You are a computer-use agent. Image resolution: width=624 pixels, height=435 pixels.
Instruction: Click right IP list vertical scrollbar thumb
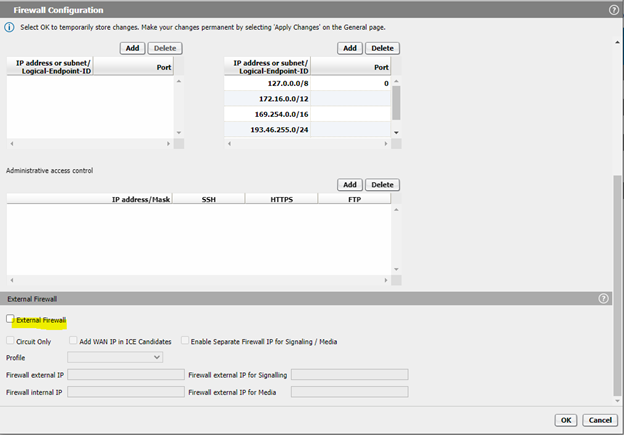[396, 103]
